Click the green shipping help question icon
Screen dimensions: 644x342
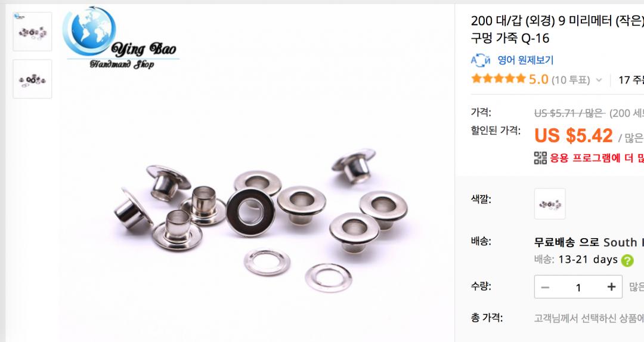pyautogui.click(x=627, y=261)
